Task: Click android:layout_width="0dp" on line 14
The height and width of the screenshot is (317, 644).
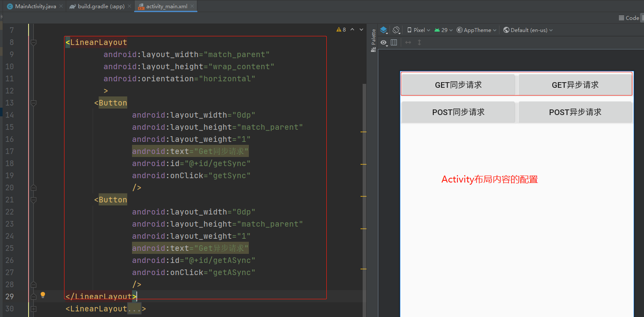Action: pyautogui.click(x=194, y=115)
